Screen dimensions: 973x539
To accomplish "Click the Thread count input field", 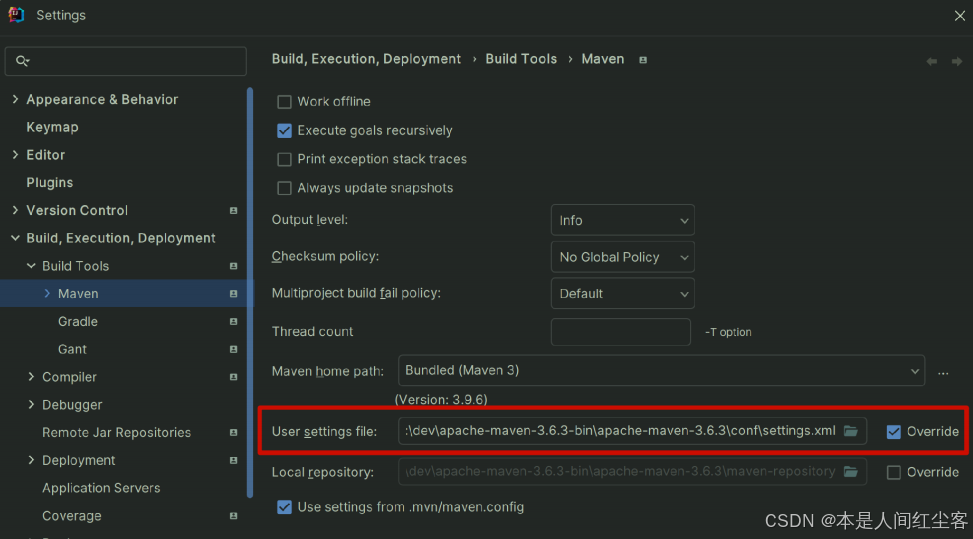I will (x=621, y=332).
